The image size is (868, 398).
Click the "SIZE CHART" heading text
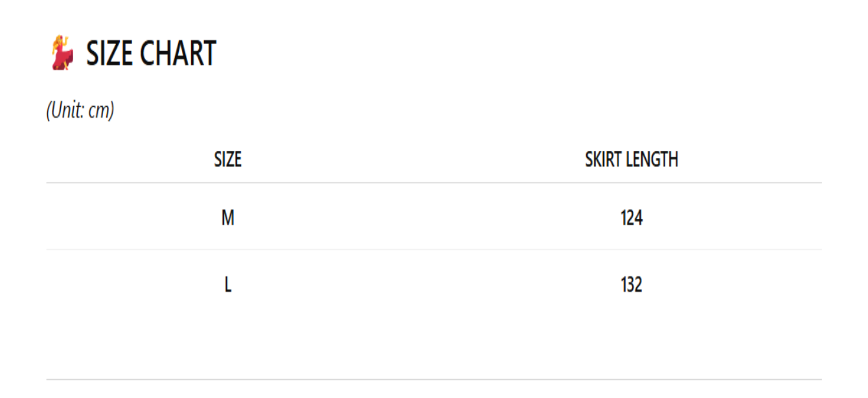point(151,54)
